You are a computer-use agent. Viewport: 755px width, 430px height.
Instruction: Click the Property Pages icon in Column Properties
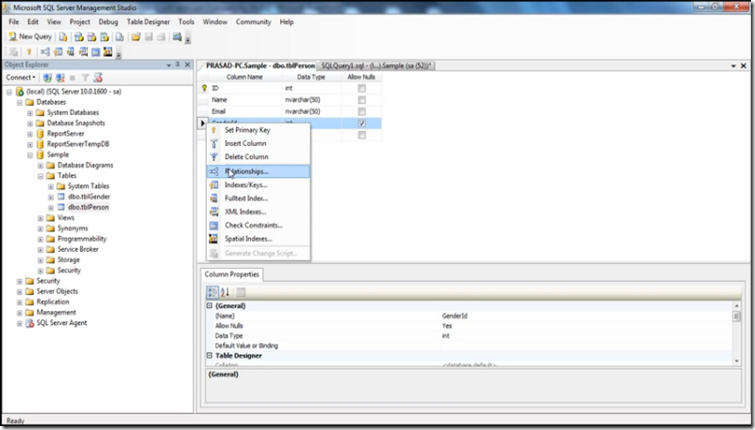[x=241, y=292]
